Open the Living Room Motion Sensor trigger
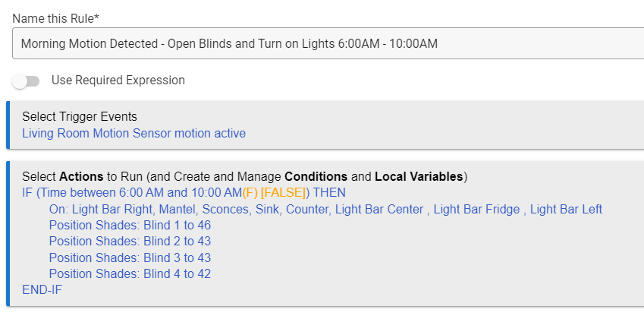644x316 pixels. [x=134, y=134]
